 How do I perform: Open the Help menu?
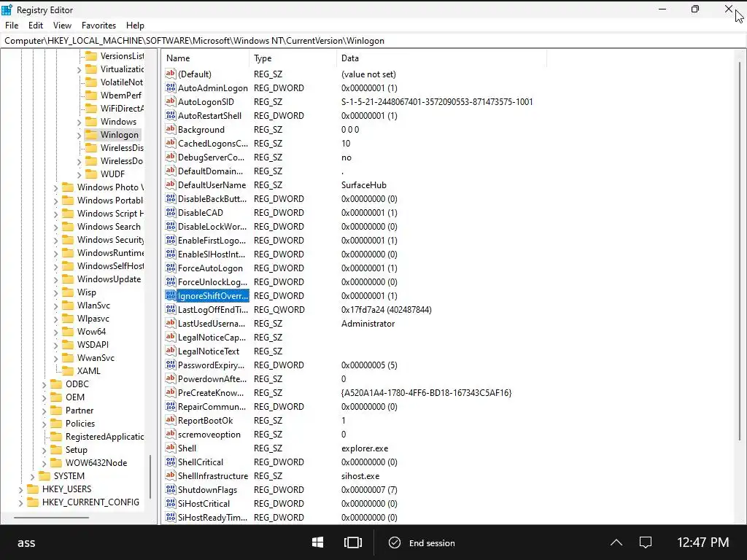(x=135, y=26)
